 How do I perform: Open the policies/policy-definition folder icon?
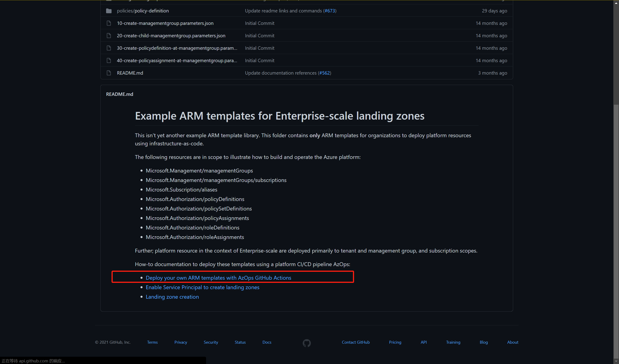109,11
